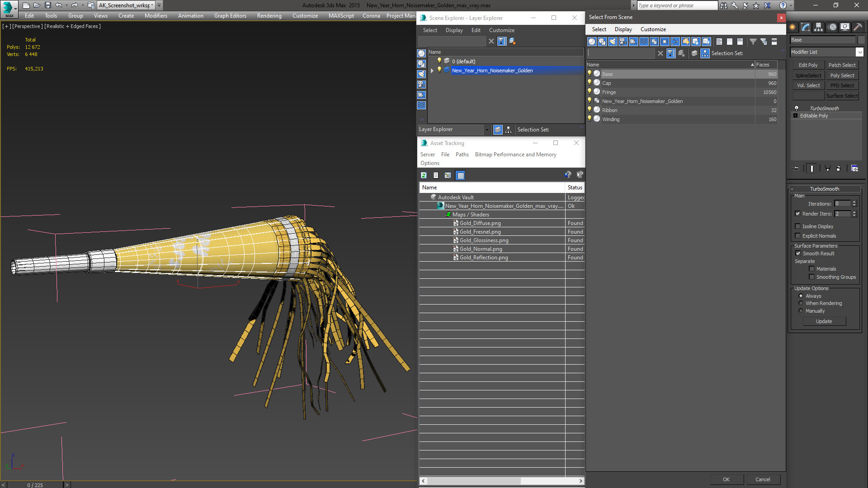Image resolution: width=868 pixels, height=488 pixels.
Task: Open the Graph Editors menu
Action: 230,16
